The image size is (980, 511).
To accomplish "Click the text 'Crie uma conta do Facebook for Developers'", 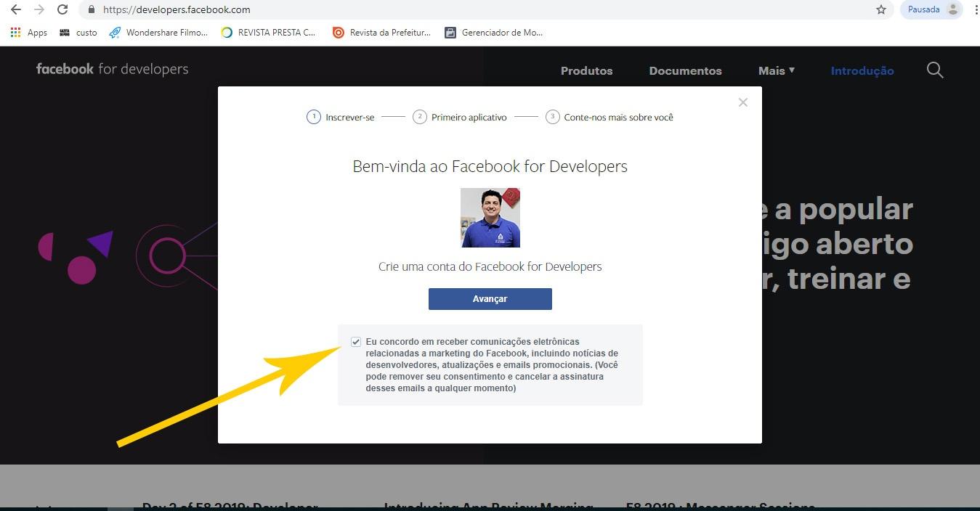I will click(490, 266).
